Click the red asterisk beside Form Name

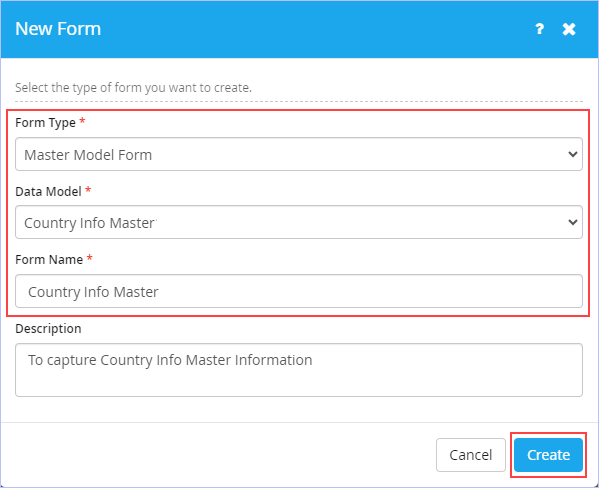(89, 258)
